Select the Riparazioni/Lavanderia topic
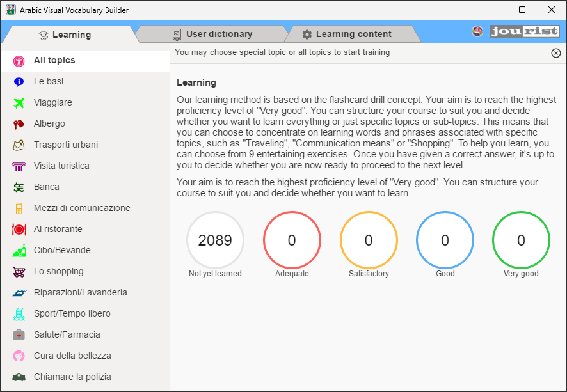This screenshot has height=392, width=567. pos(85,293)
